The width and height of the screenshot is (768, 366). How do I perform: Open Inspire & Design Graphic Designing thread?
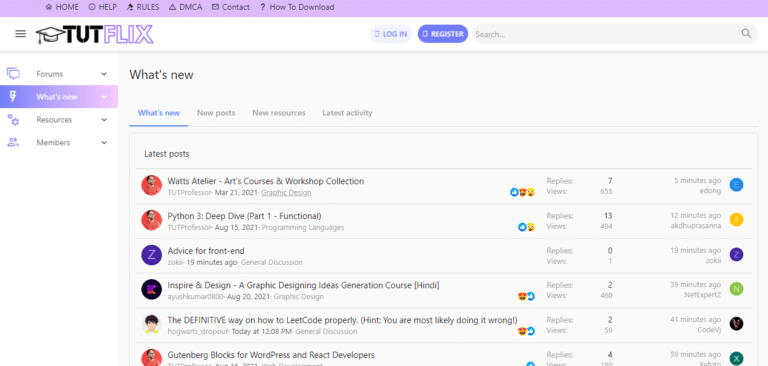pos(303,285)
